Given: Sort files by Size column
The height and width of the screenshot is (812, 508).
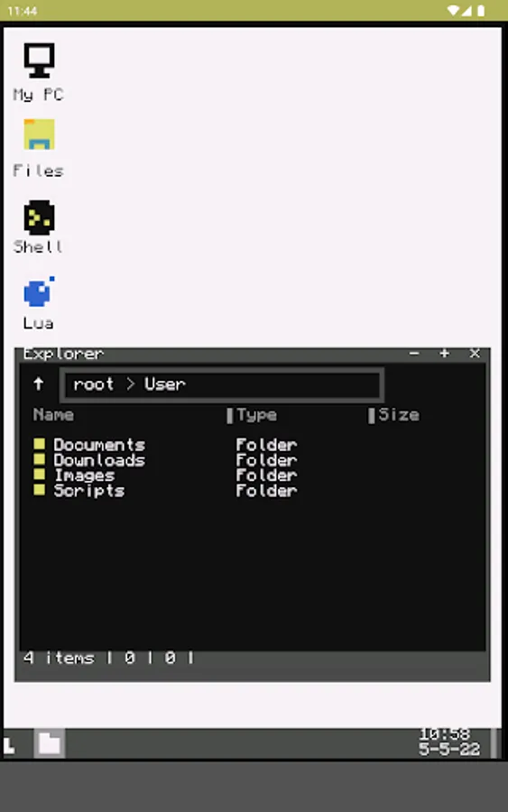Looking at the screenshot, I should 399,415.
